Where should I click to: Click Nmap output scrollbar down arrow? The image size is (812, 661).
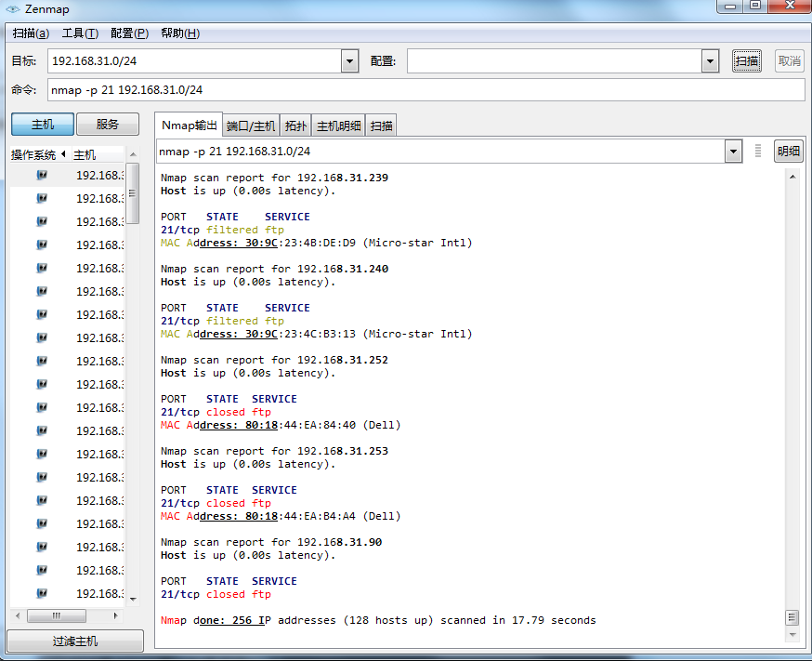[792, 635]
